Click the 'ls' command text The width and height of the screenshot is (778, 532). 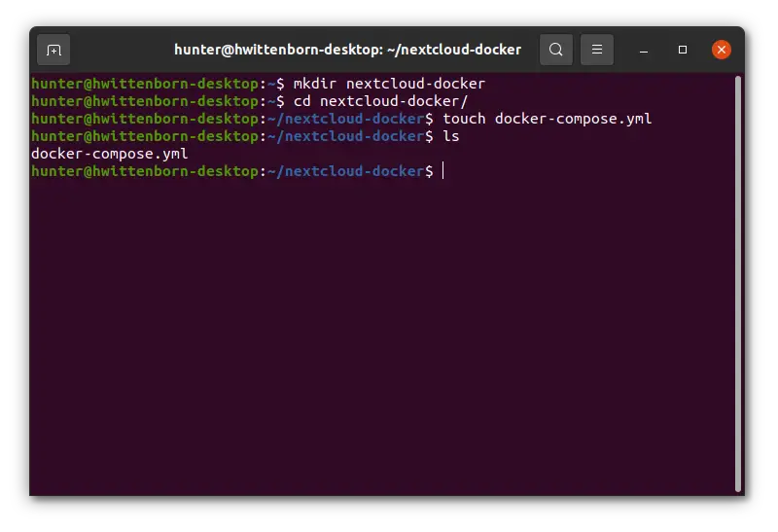tap(451, 136)
